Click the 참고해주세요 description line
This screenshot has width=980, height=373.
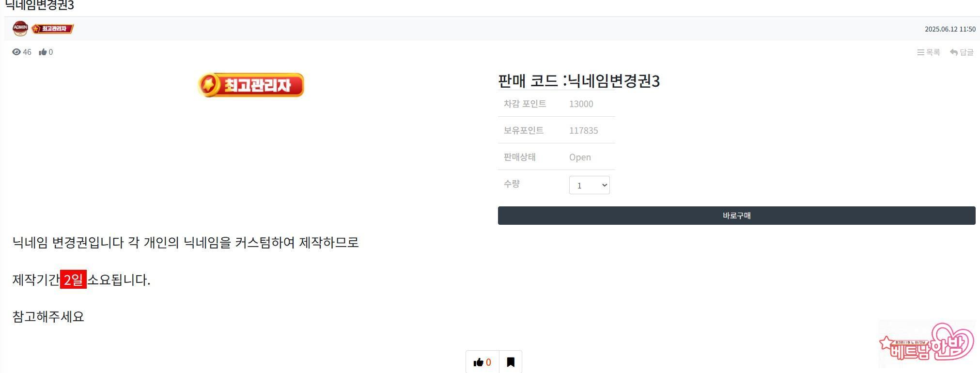48,317
